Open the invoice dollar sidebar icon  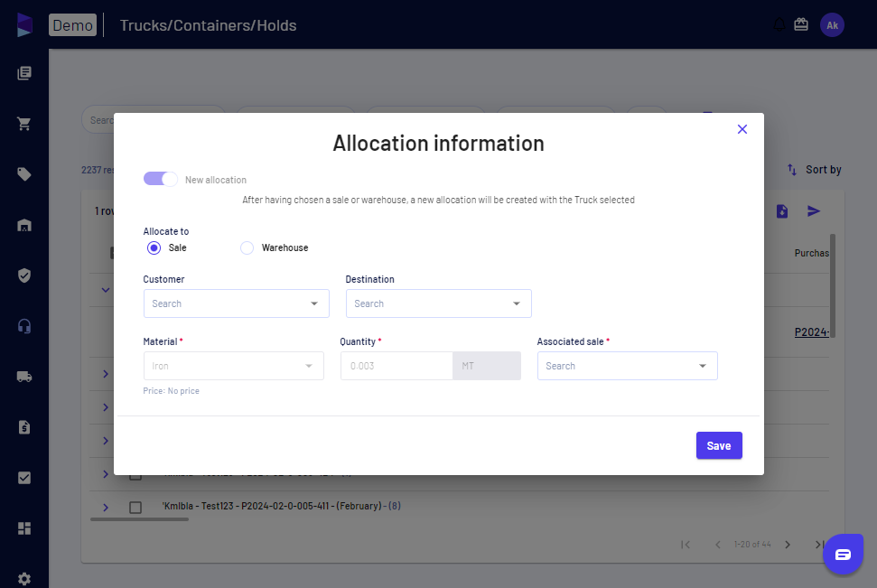pos(24,427)
